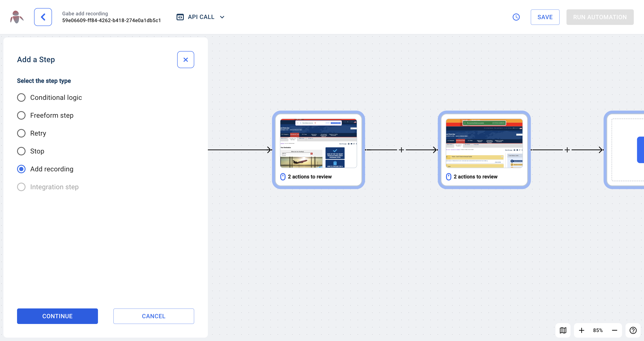The height and width of the screenshot is (341, 644).
Task: Click the robot logo icon
Action: (x=17, y=17)
